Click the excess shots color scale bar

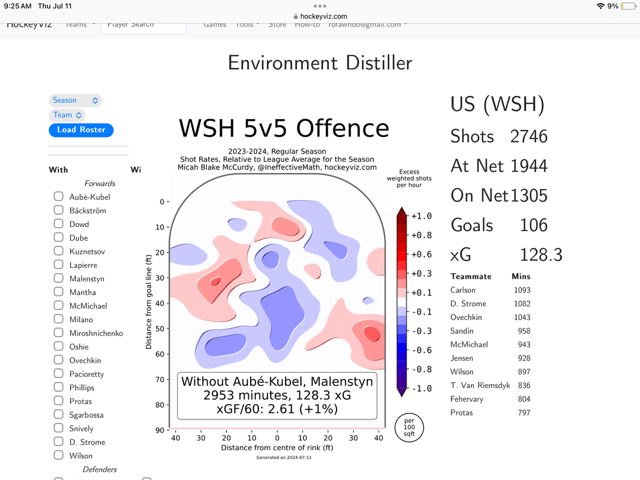(x=402, y=302)
